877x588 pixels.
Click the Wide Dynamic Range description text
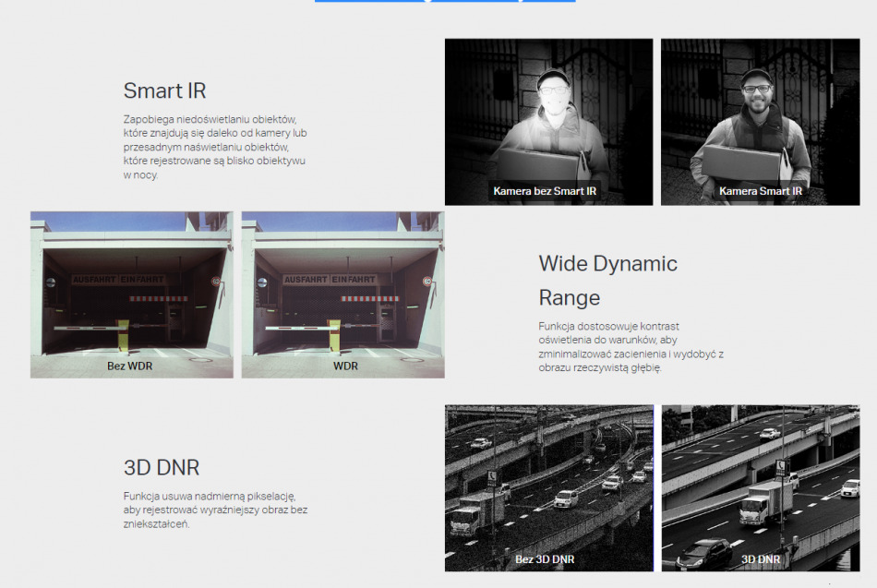point(631,347)
